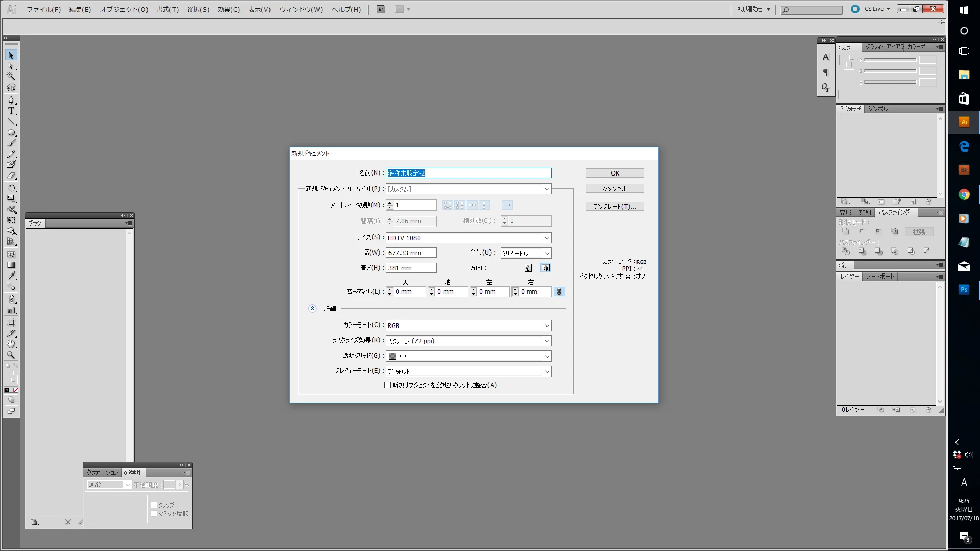This screenshot has height=551, width=980.
Task: Choose the Zoom magnifier tool
Action: click(11, 355)
